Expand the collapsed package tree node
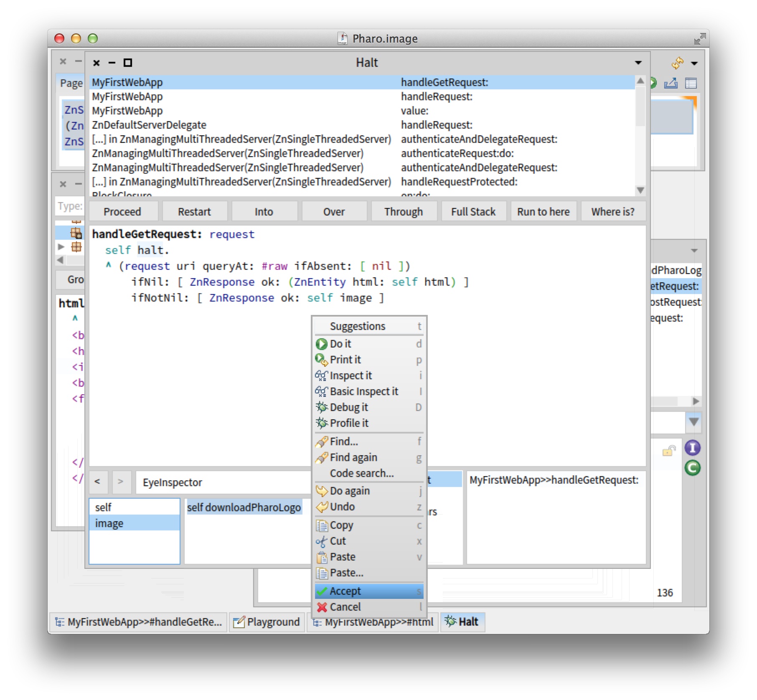The image size is (757, 700). pos(61,247)
